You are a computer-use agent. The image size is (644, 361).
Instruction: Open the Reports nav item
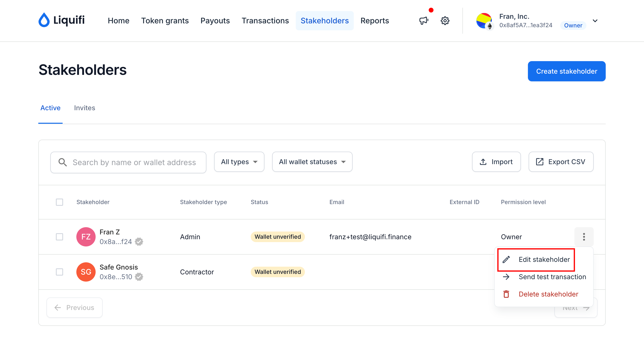375,21
